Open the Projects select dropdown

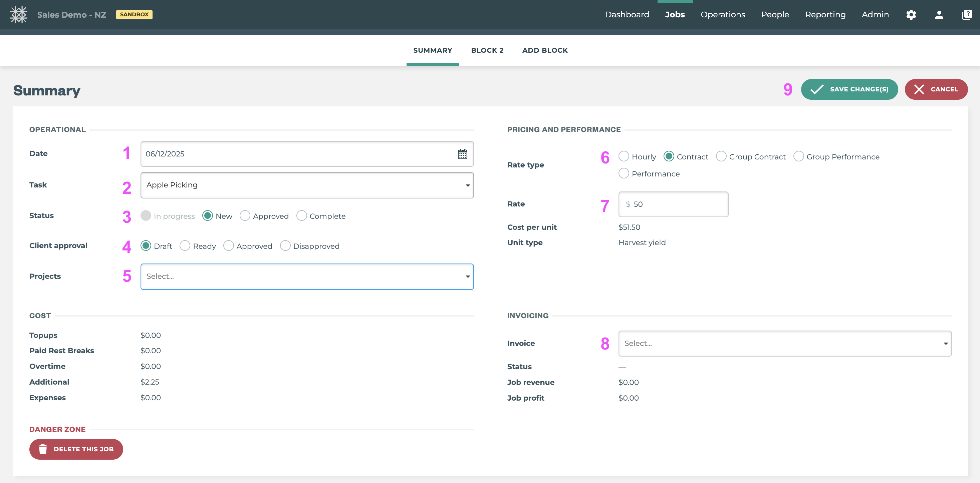[x=307, y=277]
